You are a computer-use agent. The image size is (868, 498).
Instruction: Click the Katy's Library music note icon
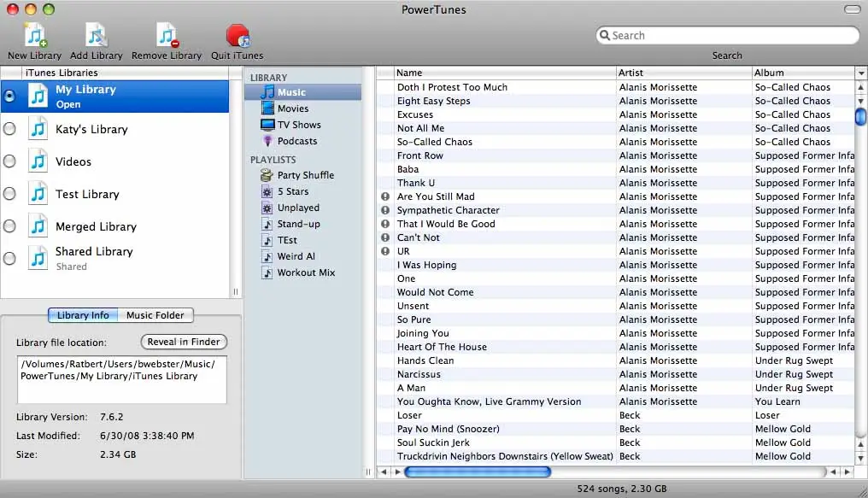pyautogui.click(x=38, y=129)
